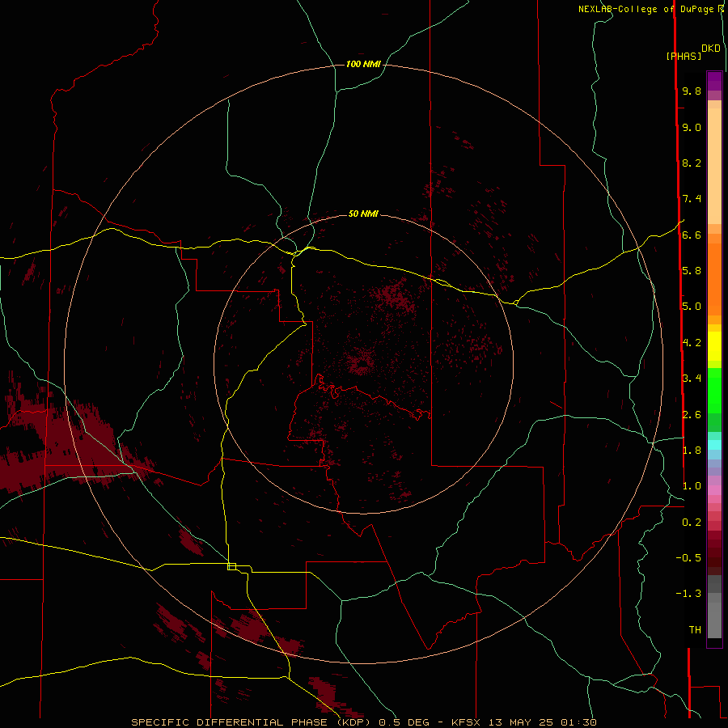Click the 0.2 legend value
This screenshot has height=728, width=728.
pyautogui.click(x=692, y=523)
